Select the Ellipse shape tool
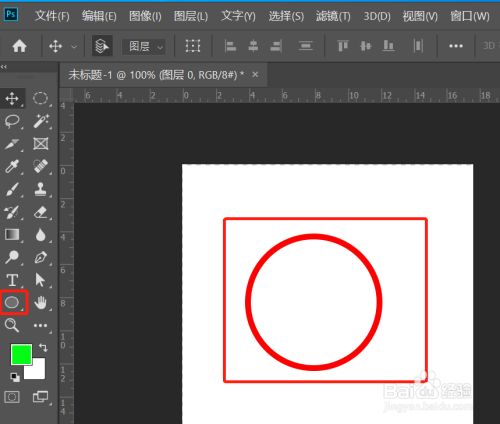 pos(12,302)
